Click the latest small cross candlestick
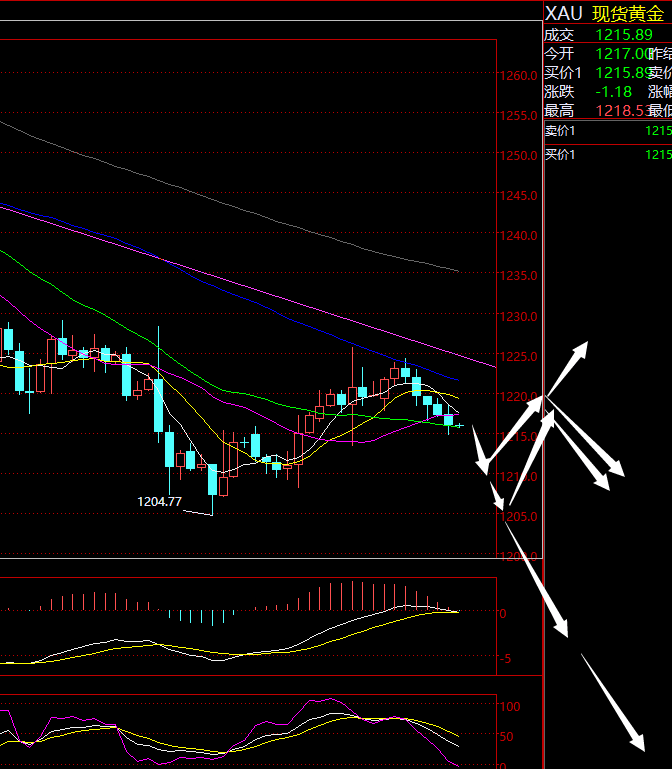The height and width of the screenshot is (769, 672). point(460,426)
